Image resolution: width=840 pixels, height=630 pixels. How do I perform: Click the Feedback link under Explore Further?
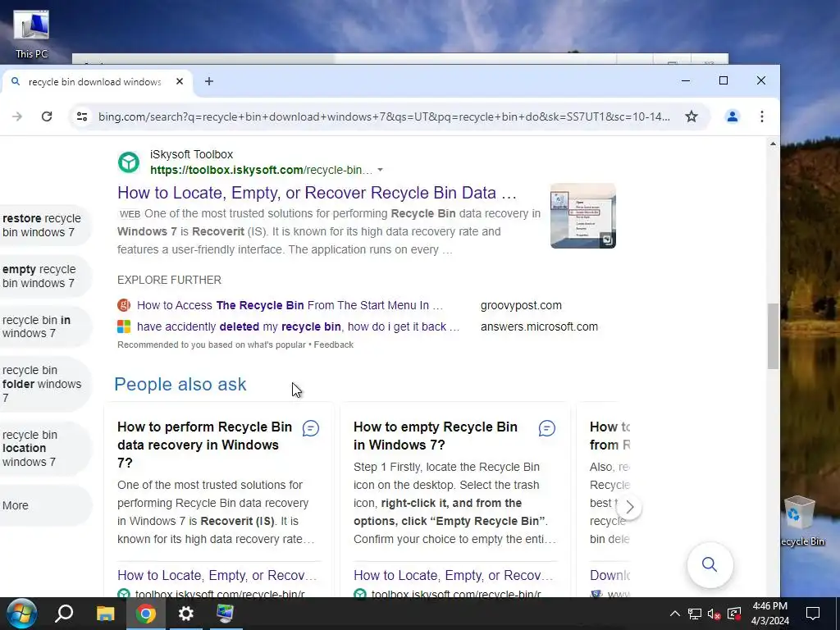click(x=333, y=345)
